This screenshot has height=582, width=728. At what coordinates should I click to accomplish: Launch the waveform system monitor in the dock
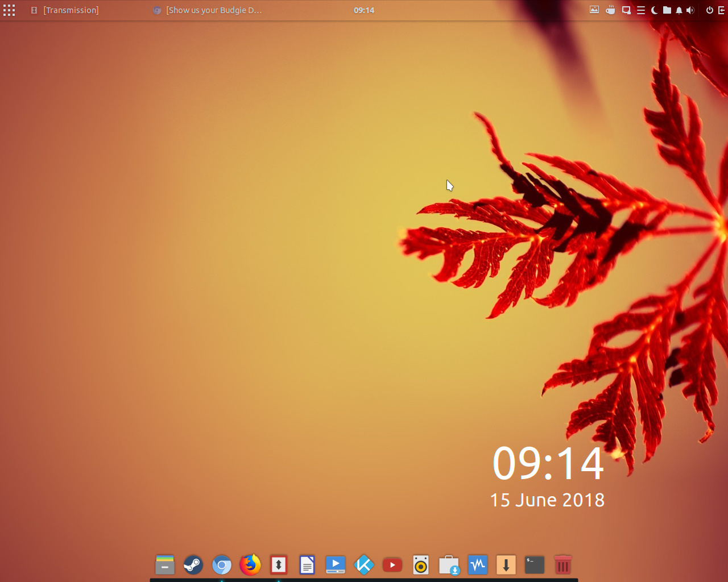click(478, 565)
